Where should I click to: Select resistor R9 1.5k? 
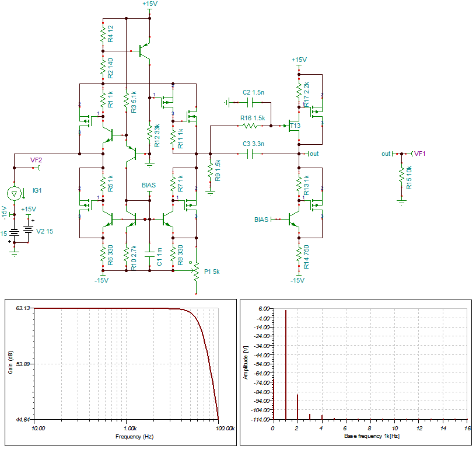pyautogui.click(x=211, y=170)
